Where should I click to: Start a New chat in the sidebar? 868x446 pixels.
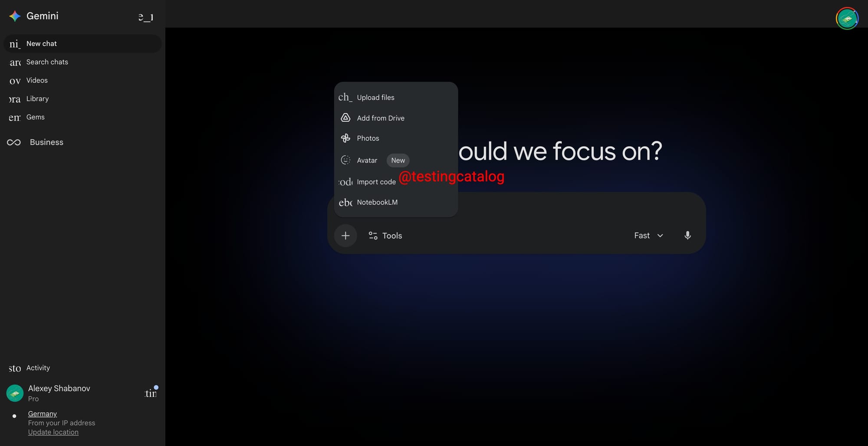[82, 44]
